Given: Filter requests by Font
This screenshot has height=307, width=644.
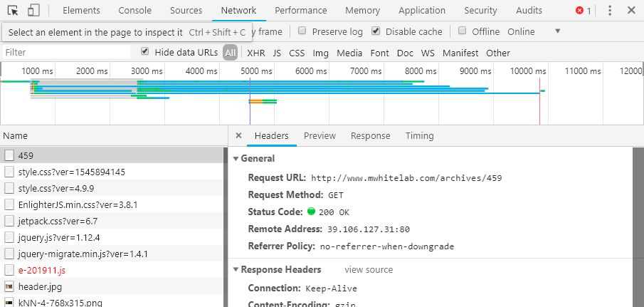Looking at the screenshot, I should [379, 53].
